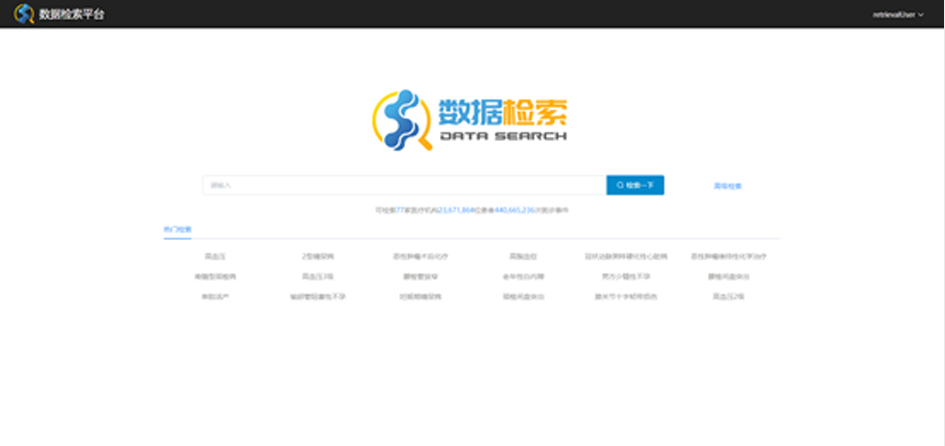Screen dimensions: 945x446
Task: Choose hot search term 妊娠期糖尿病
Action: 420,297
